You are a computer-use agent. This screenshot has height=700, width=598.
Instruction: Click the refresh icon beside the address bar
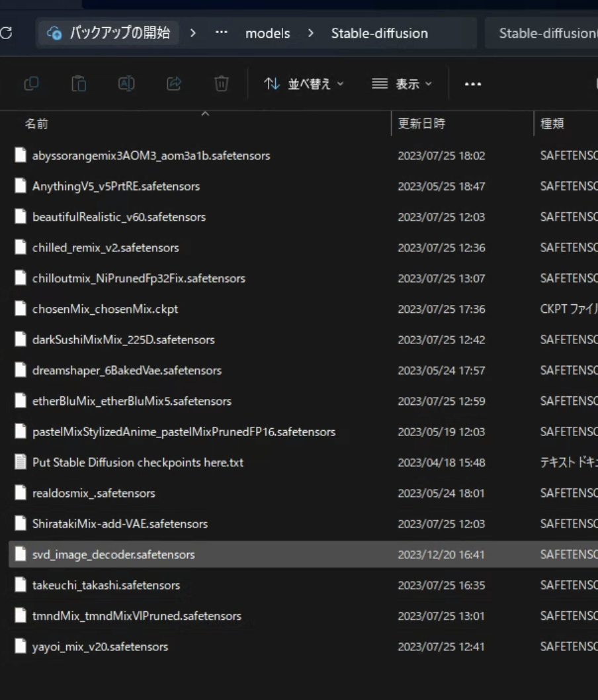[6, 33]
